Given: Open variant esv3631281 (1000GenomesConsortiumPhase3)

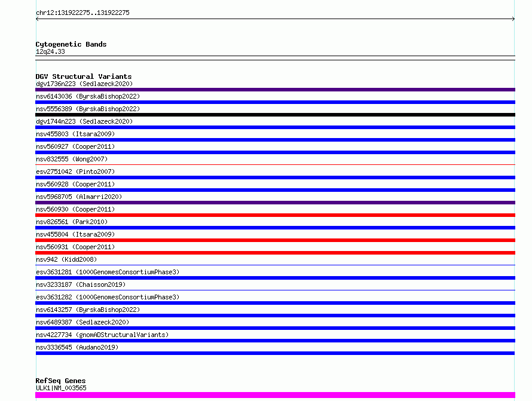Looking at the screenshot, I should coord(108,272).
